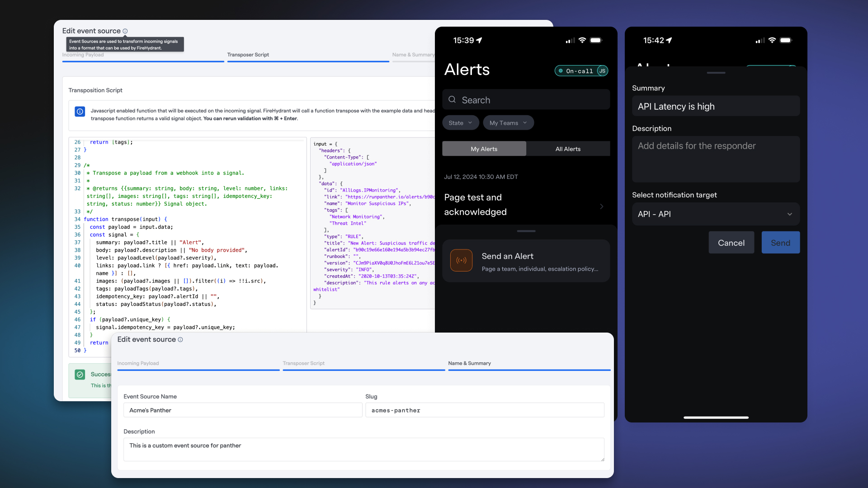The height and width of the screenshot is (488, 868).
Task: Switch to the Transposer Script tab
Action: (304, 363)
